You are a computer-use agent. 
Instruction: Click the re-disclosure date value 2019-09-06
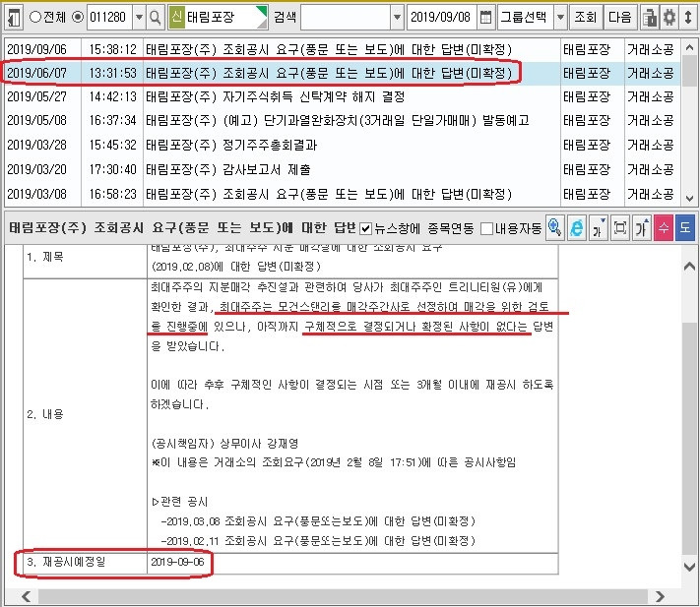pyautogui.click(x=177, y=562)
